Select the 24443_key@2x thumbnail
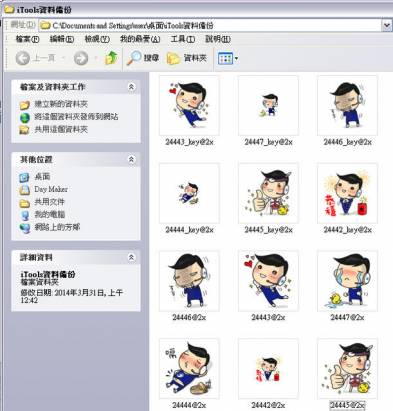Image resolution: width=393 pixels, height=411 pixels. tap(189, 105)
